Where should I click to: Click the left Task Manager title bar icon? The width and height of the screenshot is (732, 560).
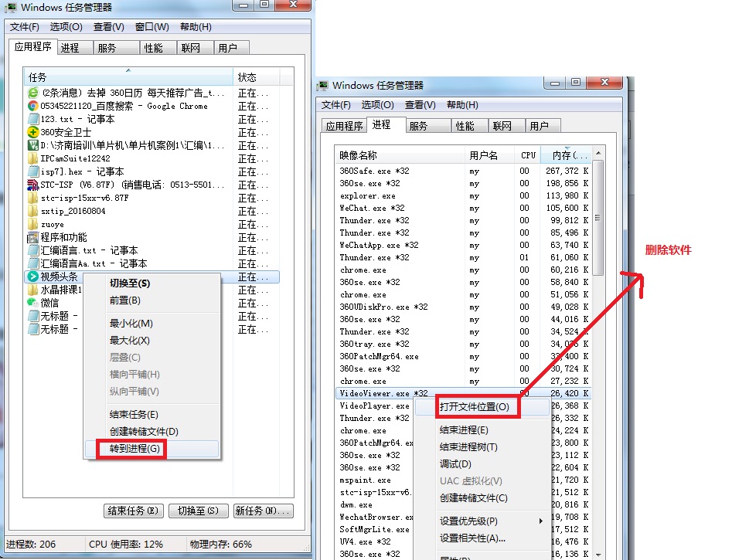point(11,8)
